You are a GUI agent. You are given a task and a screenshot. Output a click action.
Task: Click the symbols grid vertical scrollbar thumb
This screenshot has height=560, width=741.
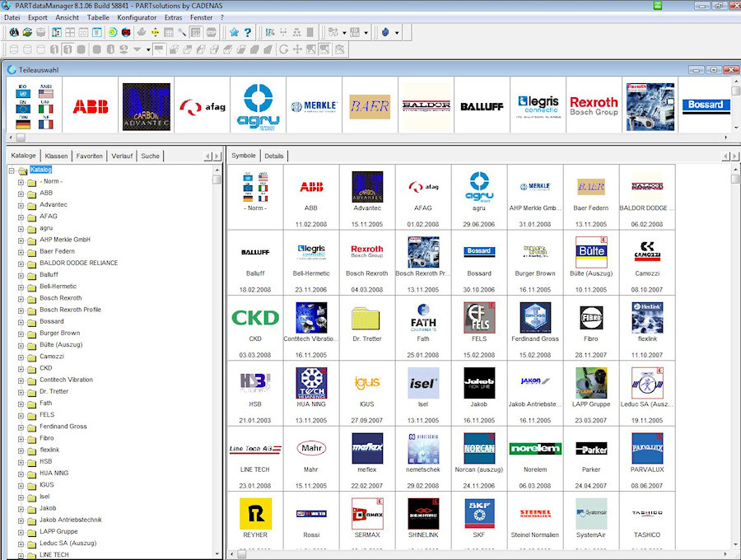735,179
